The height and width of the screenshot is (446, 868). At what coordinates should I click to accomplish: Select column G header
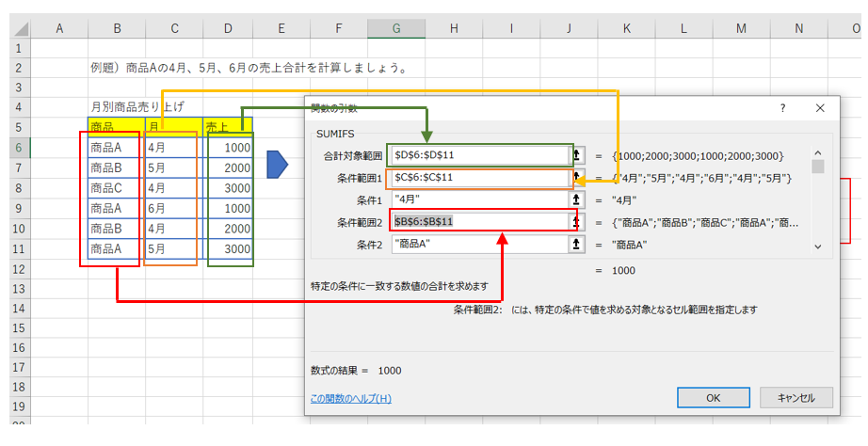click(x=396, y=28)
